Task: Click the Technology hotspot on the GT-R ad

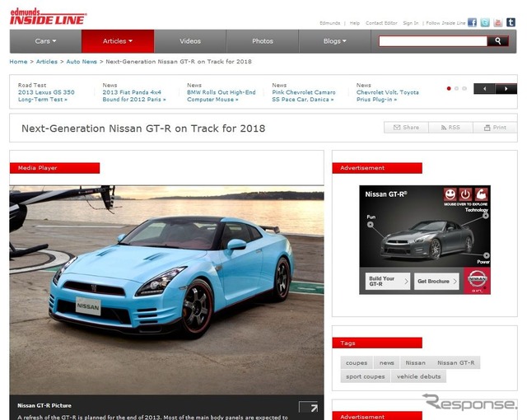Action: click(486, 216)
